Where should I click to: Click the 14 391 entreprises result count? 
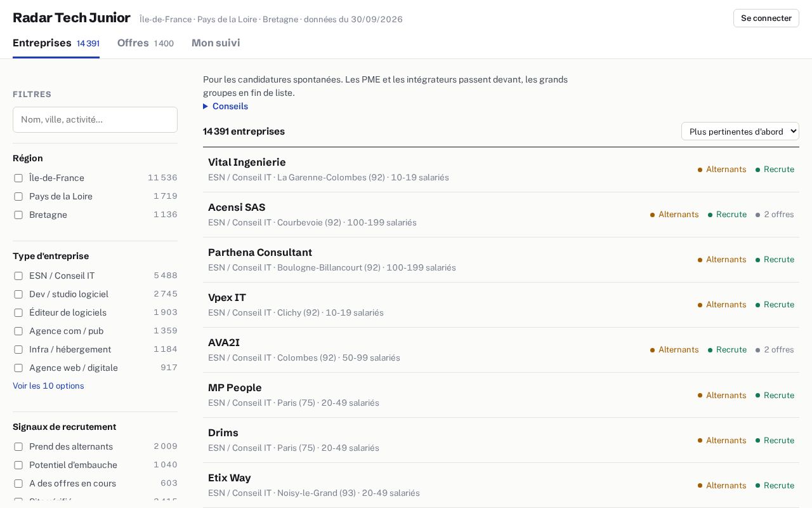point(244,131)
